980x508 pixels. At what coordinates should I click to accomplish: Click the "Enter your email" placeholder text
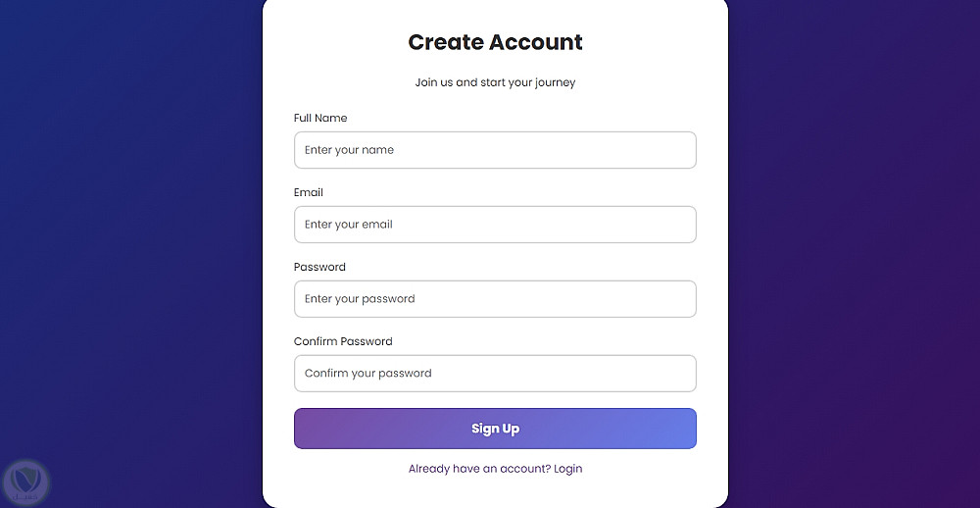pos(348,225)
